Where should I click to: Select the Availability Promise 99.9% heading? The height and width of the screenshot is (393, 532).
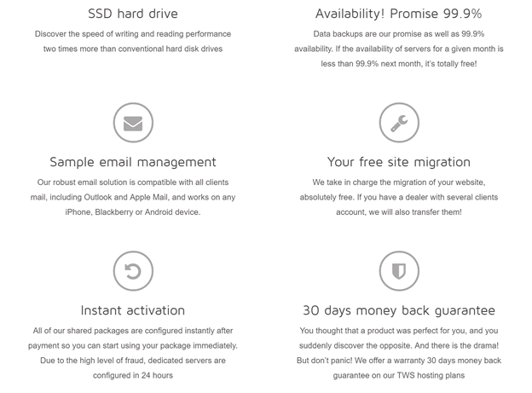399,14
